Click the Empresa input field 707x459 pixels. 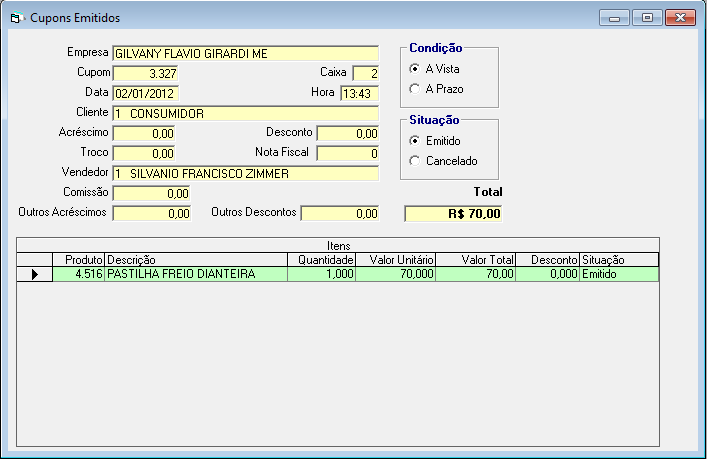[x=245, y=53]
